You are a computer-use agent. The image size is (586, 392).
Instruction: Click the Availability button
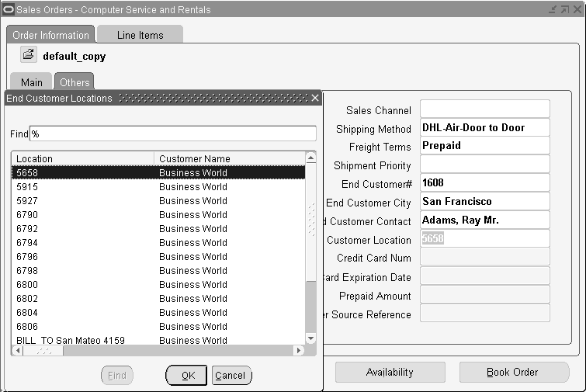(390, 372)
